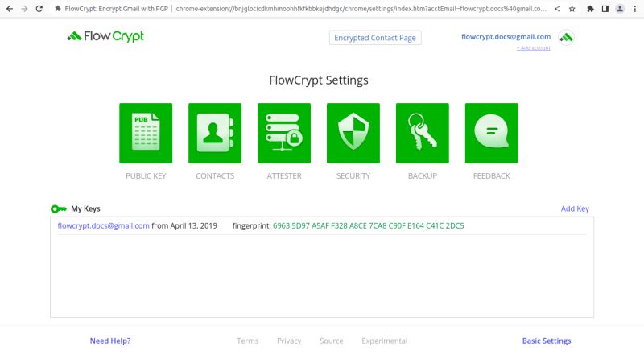This screenshot has height=355, width=644.
Task: Go back using browser back arrow
Action: click(10, 9)
